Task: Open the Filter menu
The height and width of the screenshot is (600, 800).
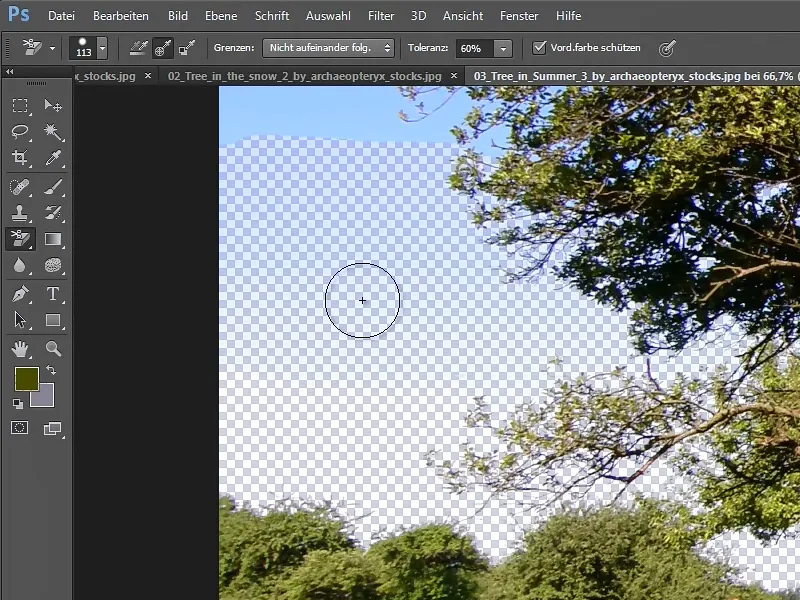Action: pyautogui.click(x=381, y=16)
